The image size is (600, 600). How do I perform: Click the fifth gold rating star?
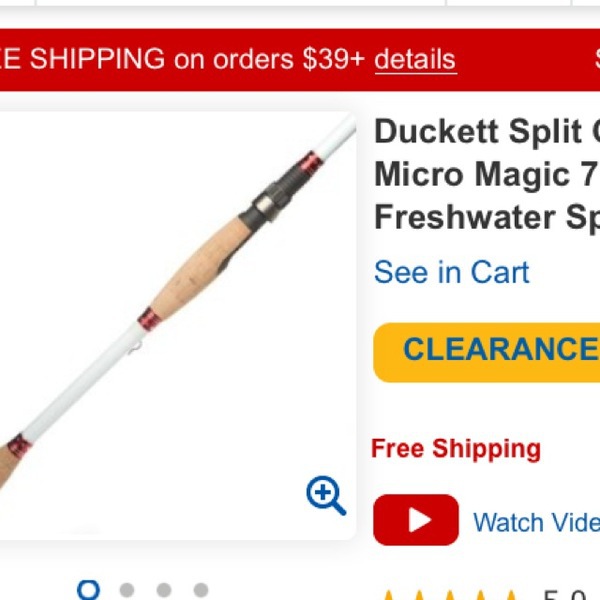pos(512,595)
